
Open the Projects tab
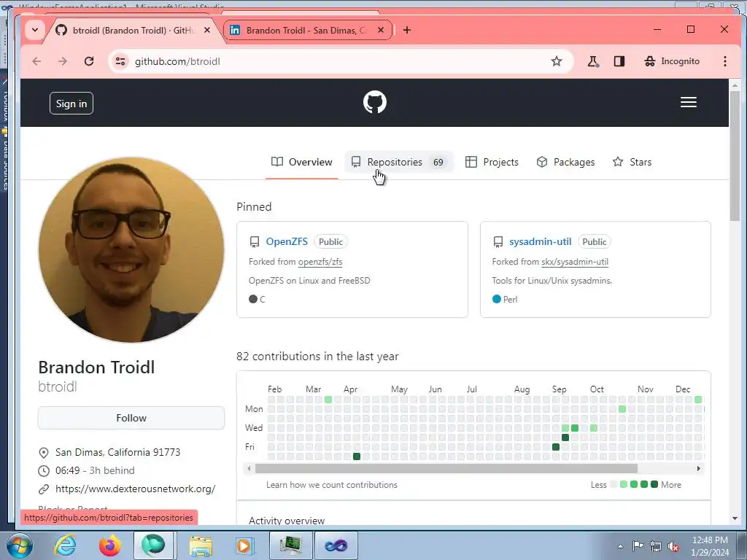pos(492,162)
